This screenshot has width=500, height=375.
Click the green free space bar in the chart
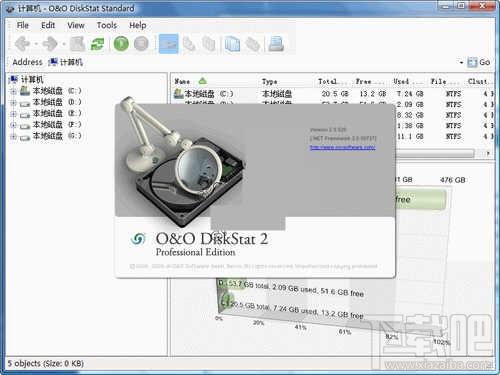pos(421,199)
